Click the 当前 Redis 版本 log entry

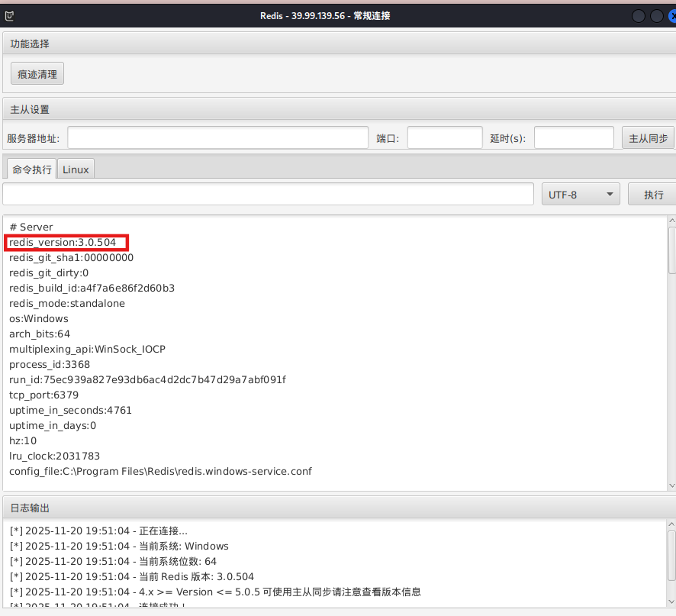(x=132, y=577)
